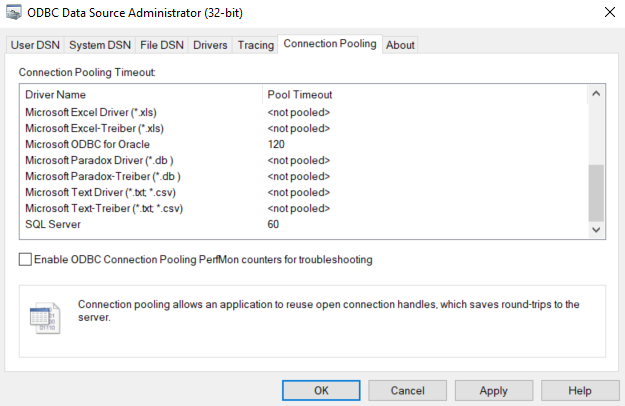Confirm with the OK button
This screenshot has height=406, width=625.
coord(321,390)
